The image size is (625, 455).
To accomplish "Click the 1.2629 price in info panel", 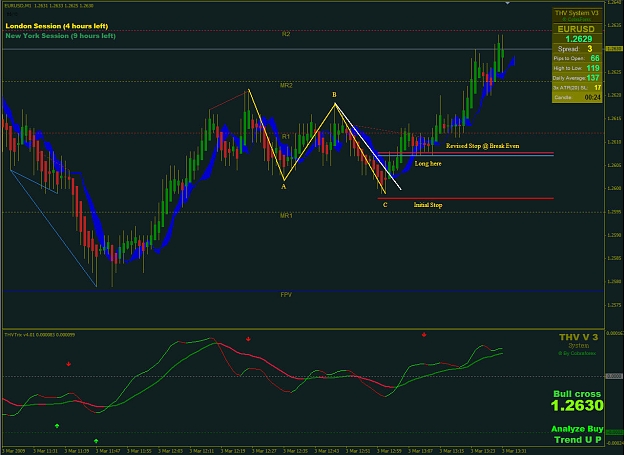I will click(579, 39).
